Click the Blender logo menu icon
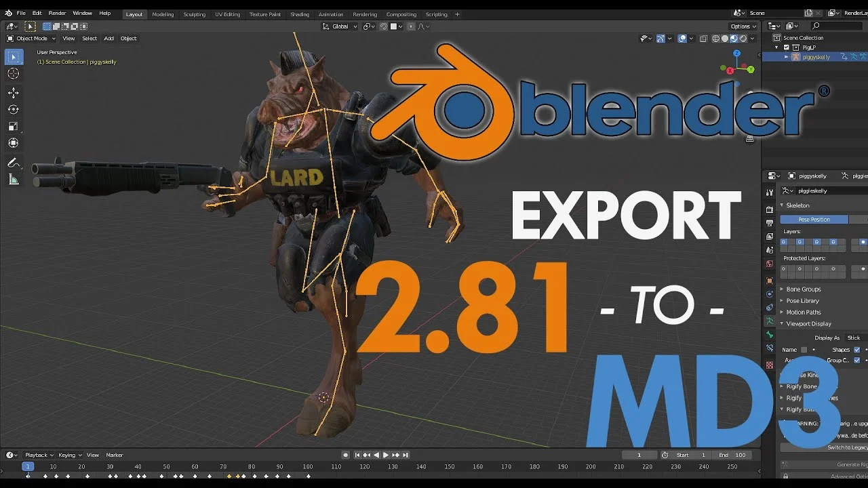Viewport: 868px width, 488px height. [x=7, y=14]
